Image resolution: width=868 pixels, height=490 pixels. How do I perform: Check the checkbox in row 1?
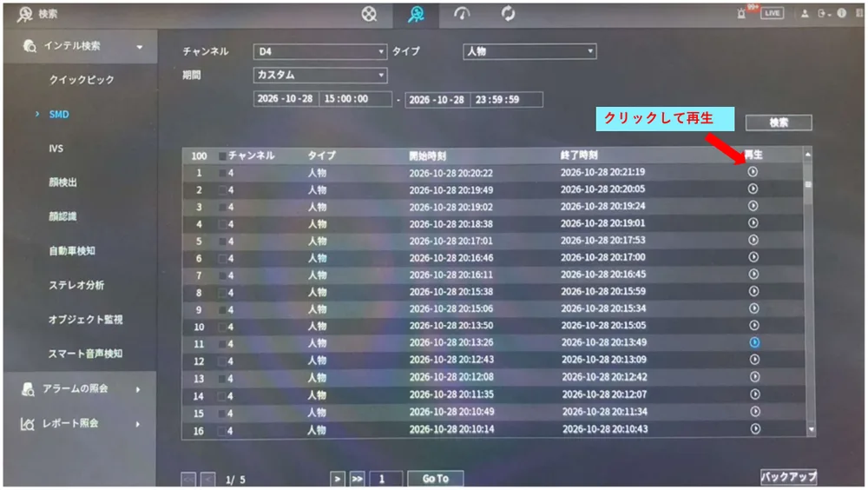click(222, 173)
